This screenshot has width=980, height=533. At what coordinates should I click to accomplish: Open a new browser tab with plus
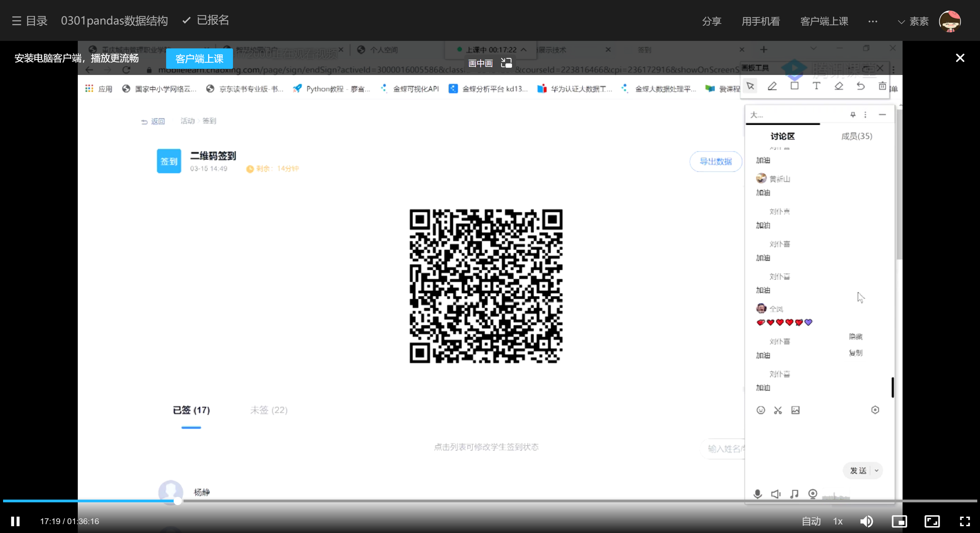click(763, 50)
